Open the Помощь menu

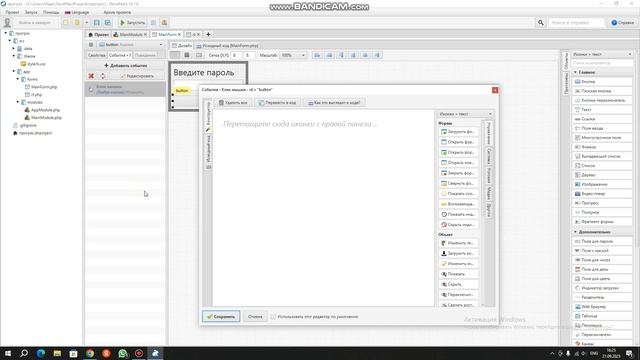pos(51,12)
